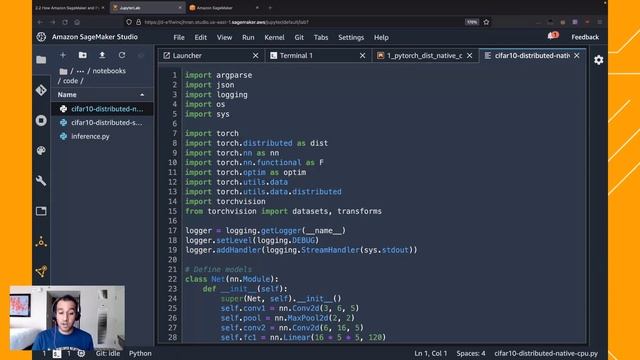The width and height of the screenshot is (640, 360).
Task: Open a new browser tab
Action: (270, 8)
